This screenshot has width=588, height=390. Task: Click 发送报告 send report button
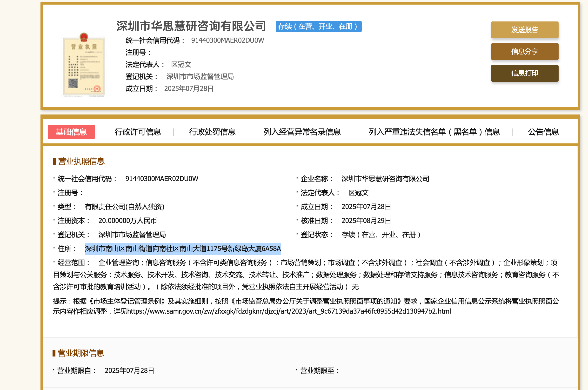click(524, 30)
